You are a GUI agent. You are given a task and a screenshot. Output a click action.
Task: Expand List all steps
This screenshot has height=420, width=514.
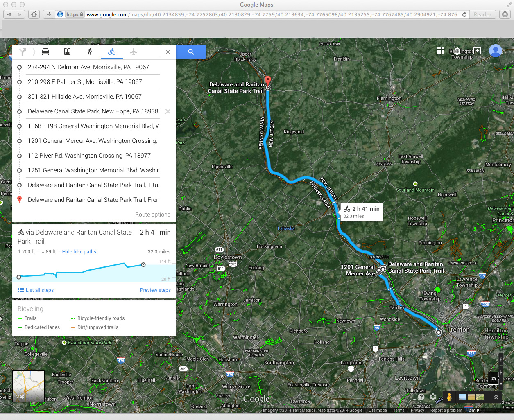tap(36, 290)
